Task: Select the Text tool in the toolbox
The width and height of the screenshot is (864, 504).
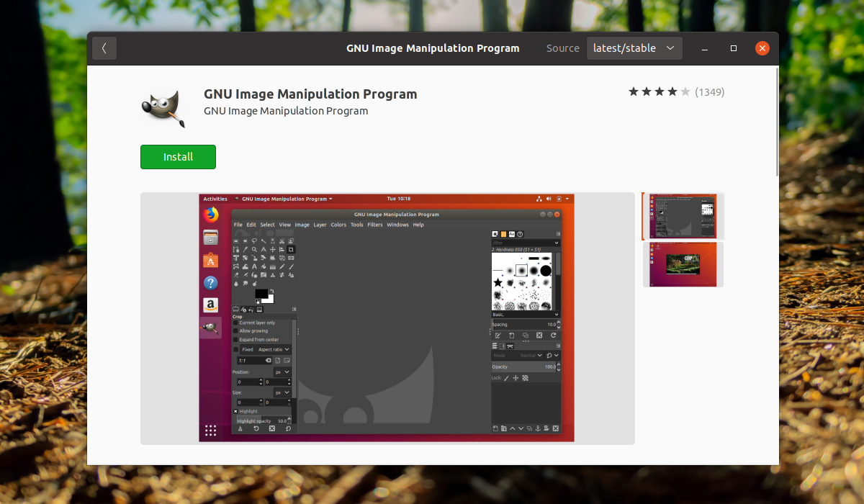Action: coord(254,266)
